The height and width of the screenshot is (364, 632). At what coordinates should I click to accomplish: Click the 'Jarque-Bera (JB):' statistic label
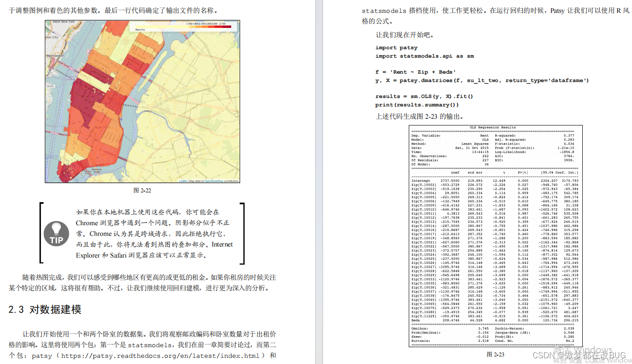(x=513, y=333)
